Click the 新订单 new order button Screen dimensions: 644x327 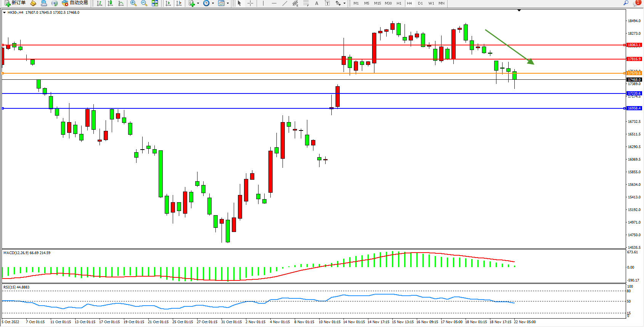pyautogui.click(x=15, y=3)
